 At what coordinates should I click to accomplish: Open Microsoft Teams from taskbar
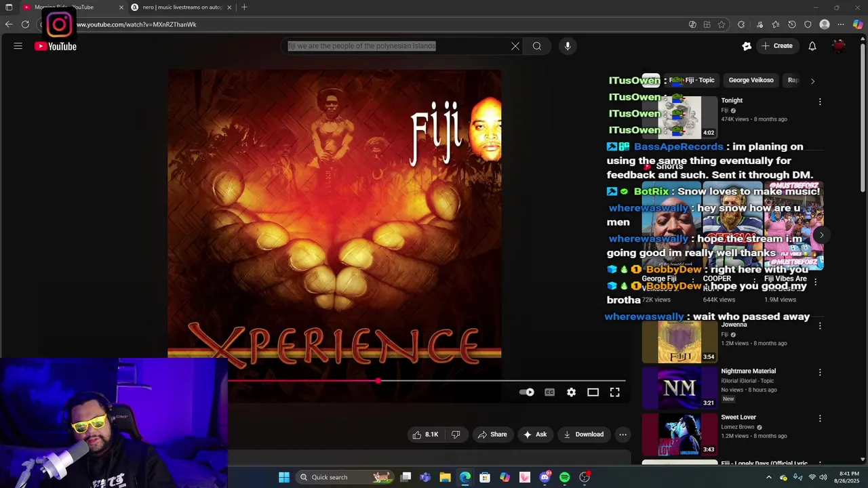pyautogui.click(x=425, y=477)
